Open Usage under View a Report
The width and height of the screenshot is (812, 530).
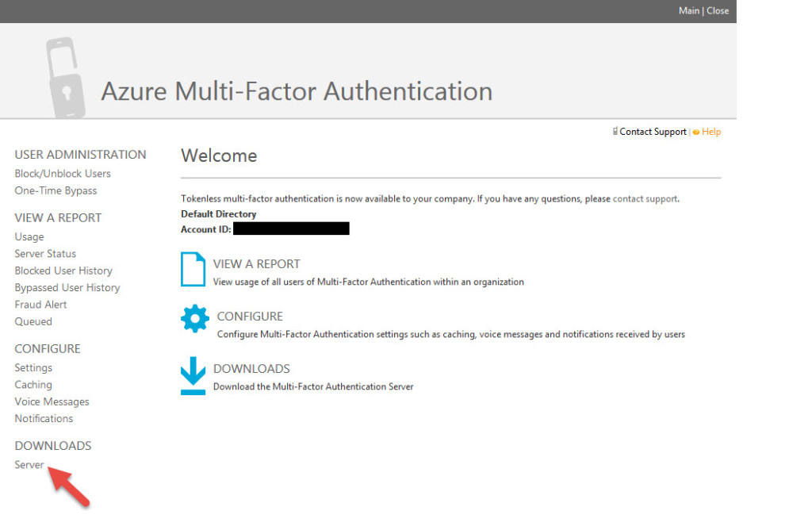click(x=29, y=236)
